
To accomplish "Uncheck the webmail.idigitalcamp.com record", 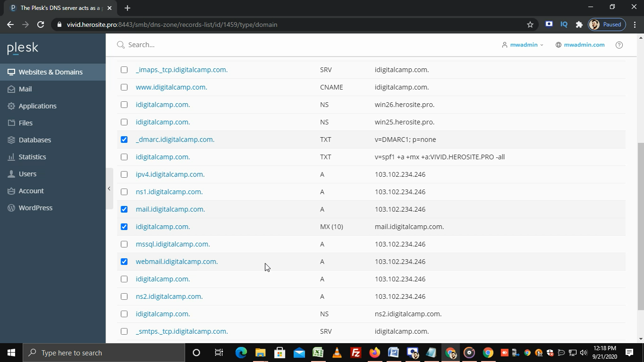I will (x=124, y=262).
